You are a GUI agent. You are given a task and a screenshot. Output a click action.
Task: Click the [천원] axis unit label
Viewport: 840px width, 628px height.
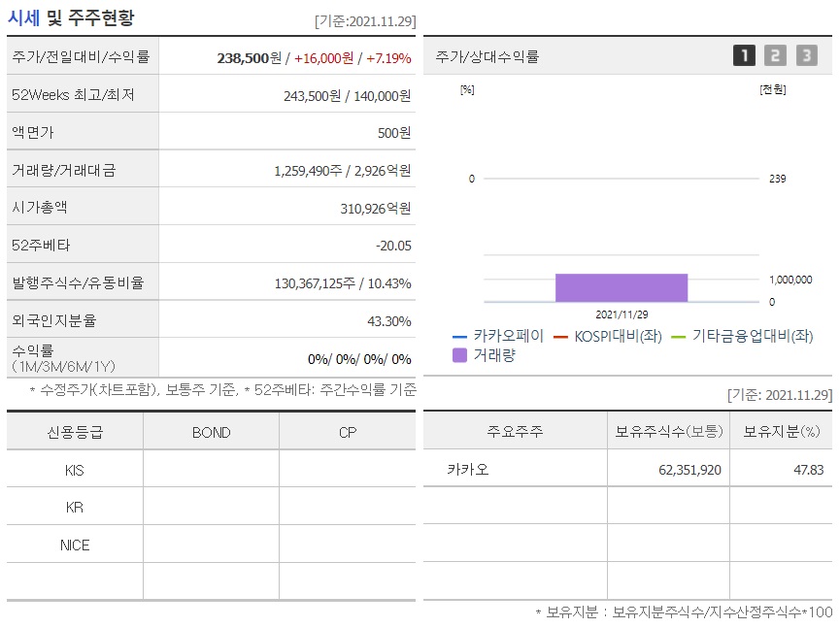coord(772,89)
